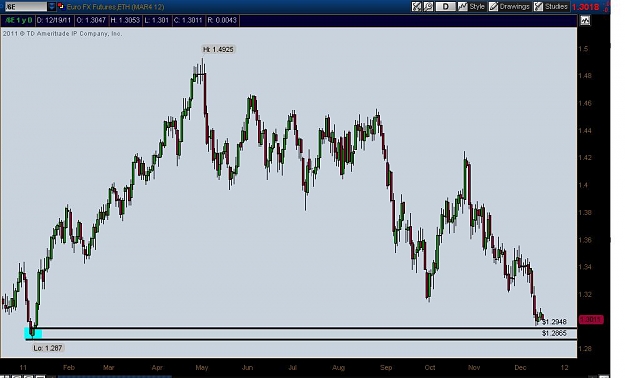Click the D: 12/19/11 date cell

pyautogui.click(x=54, y=20)
